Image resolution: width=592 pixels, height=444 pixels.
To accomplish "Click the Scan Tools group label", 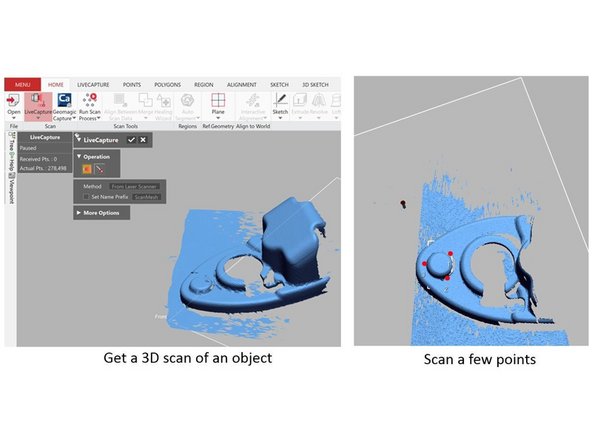I will (x=126, y=126).
